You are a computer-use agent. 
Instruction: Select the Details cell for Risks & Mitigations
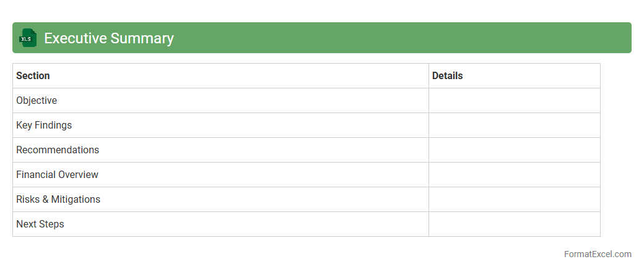(x=514, y=200)
